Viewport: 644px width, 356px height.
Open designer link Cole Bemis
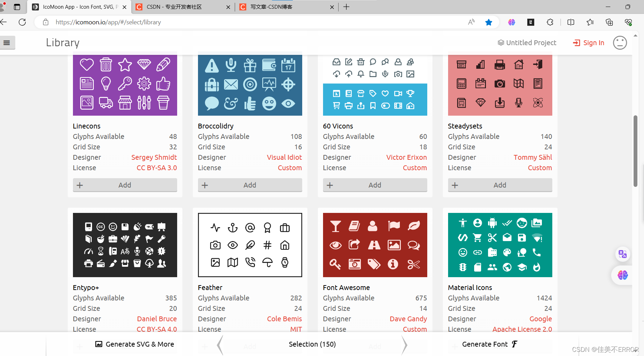click(284, 319)
